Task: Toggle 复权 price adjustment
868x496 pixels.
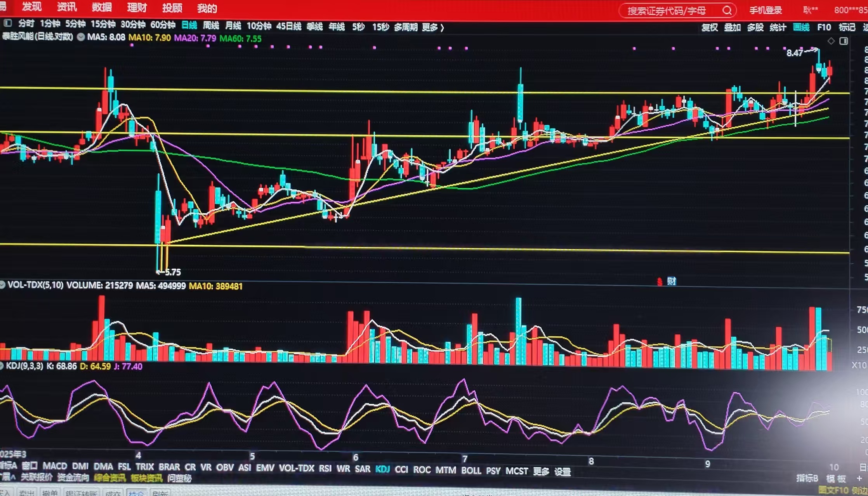Action: point(709,28)
